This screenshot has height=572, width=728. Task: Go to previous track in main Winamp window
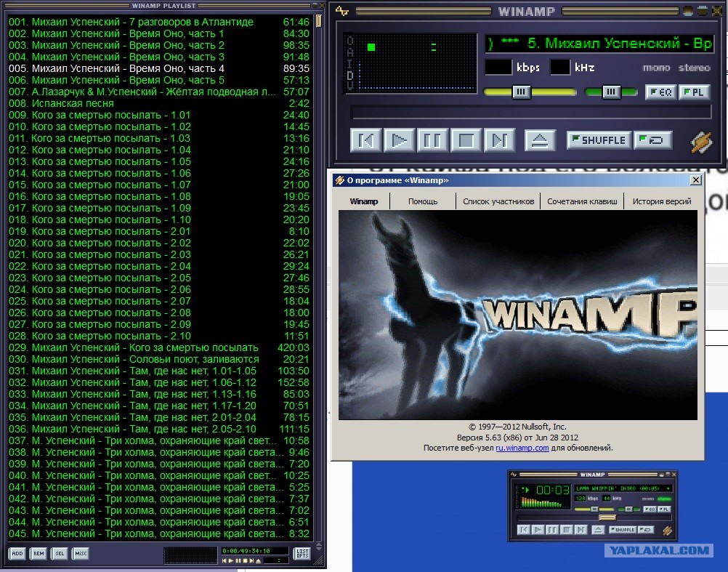coord(366,140)
